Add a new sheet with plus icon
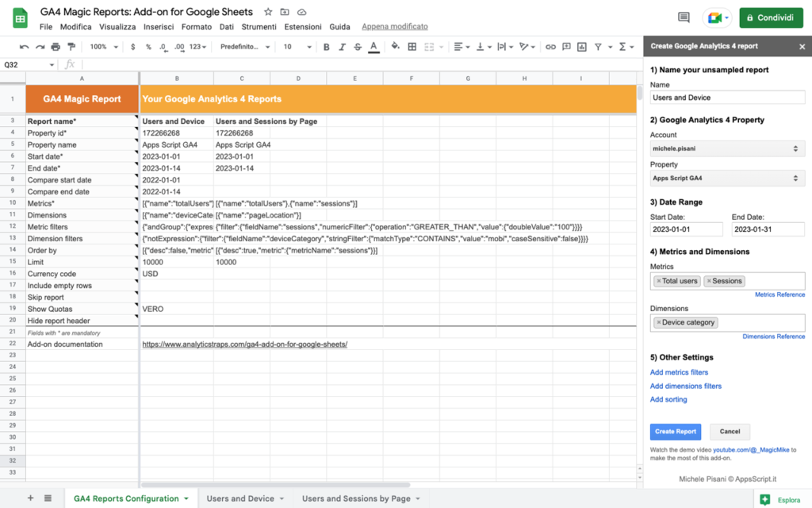Viewport: 812px width, 508px height. click(31, 498)
